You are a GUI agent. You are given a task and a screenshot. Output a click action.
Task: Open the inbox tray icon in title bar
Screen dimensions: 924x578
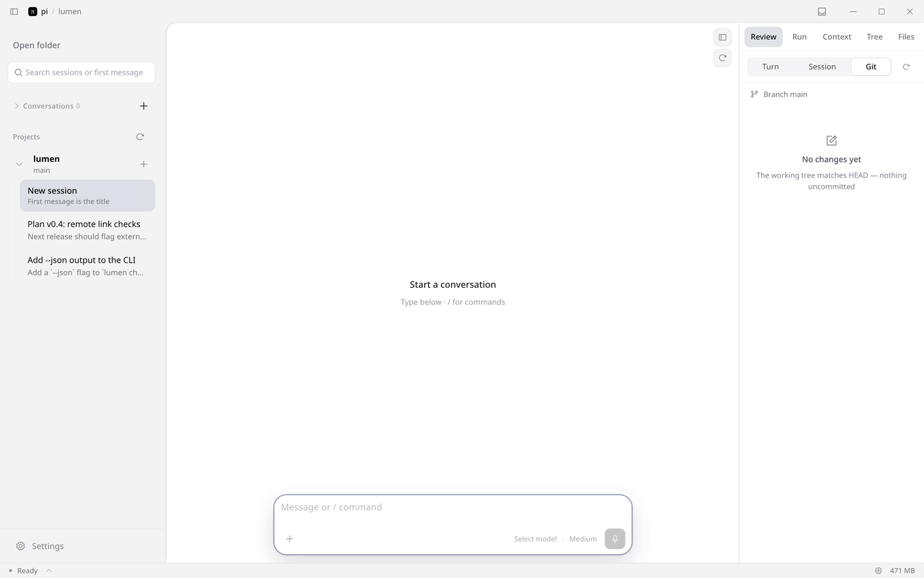[822, 12]
